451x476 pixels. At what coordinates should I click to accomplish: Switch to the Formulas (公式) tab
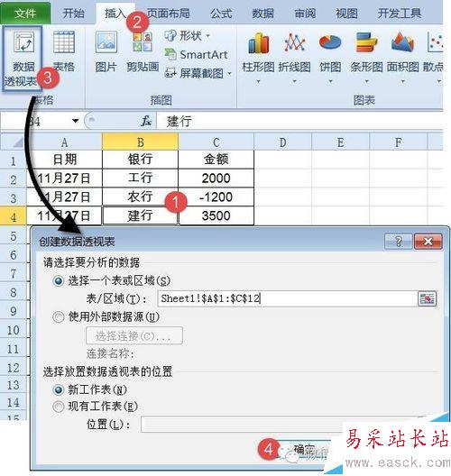(221, 14)
